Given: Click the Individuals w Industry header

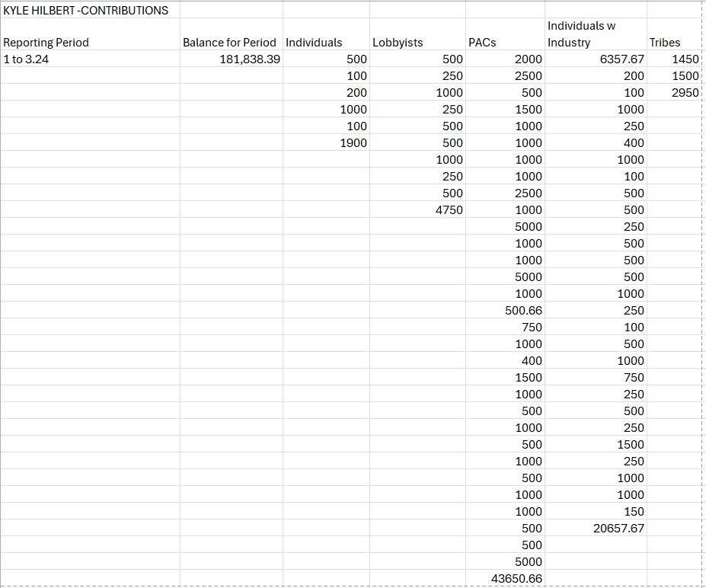Looking at the screenshot, I should (583, 34).
